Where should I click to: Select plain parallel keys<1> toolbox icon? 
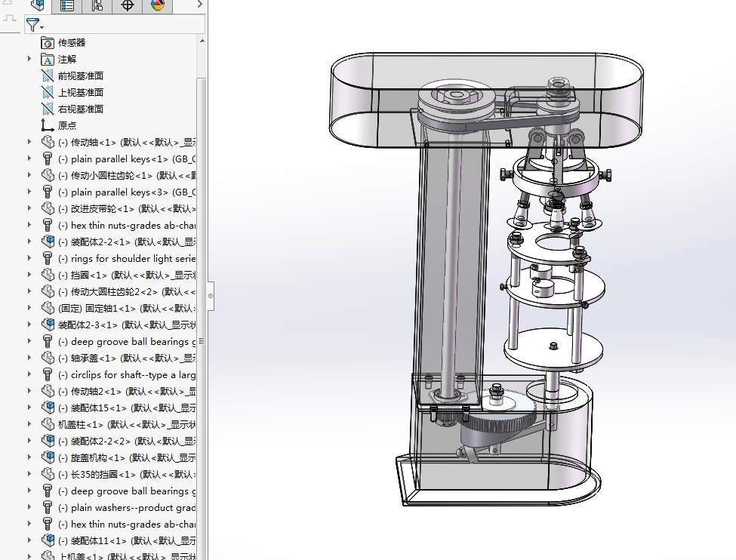[x=48, y=159]
